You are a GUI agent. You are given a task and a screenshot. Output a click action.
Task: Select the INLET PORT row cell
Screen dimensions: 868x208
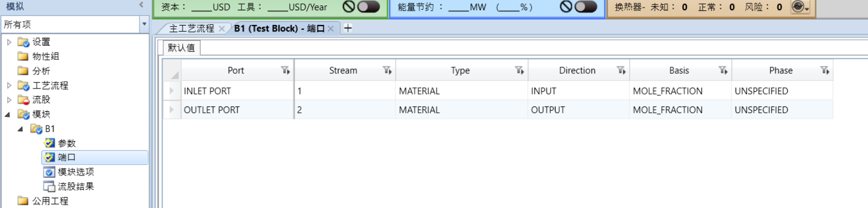pos(237,91)
